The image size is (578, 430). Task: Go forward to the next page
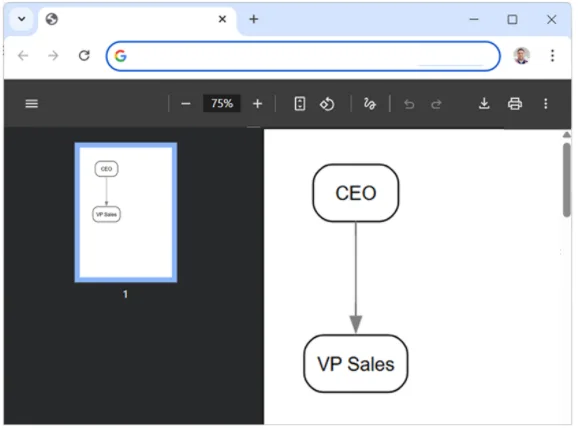coord(53,56)
